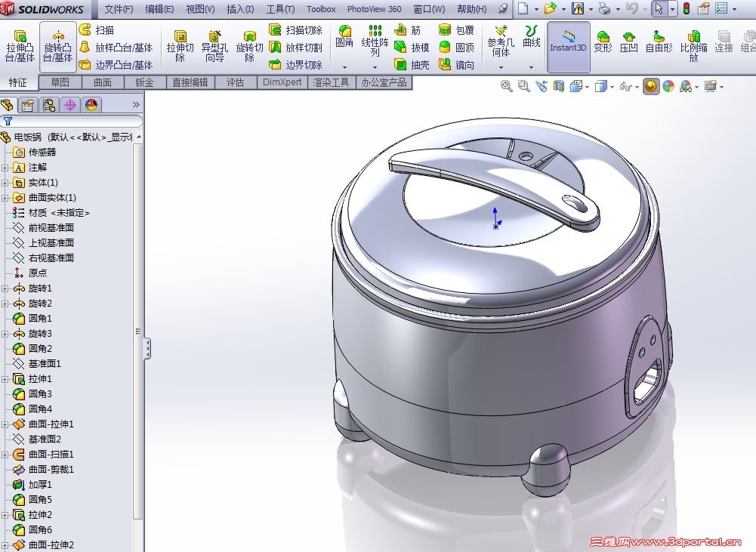
Task: Select the 旋转凸台/基体 revolve boss tool
Action: pos(57,46)
